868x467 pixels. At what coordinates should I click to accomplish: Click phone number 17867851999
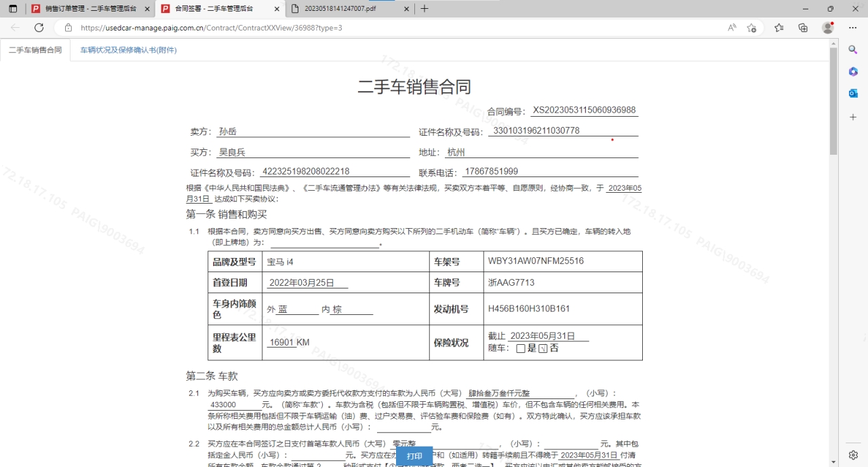492,172
